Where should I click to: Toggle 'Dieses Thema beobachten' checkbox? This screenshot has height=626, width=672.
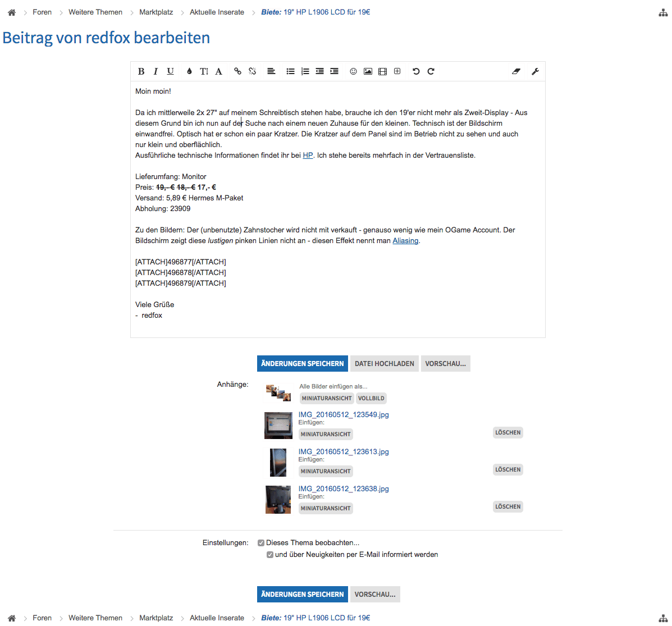[261, 543]
